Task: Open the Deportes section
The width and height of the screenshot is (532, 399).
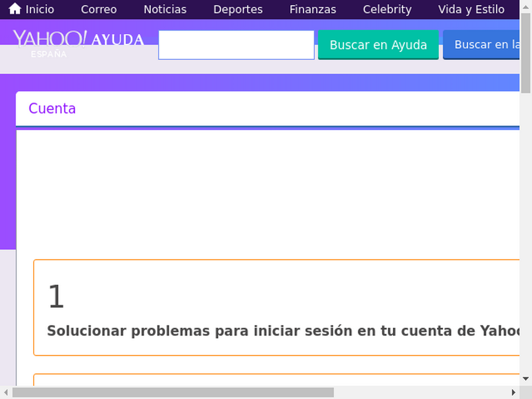Action: (238, 9)
